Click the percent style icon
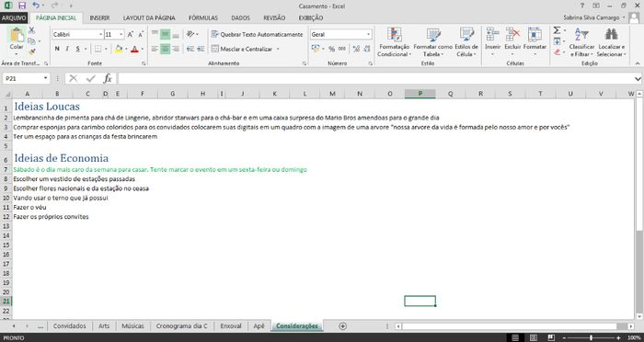Screen dimensions: 644x342 (331, 49)
